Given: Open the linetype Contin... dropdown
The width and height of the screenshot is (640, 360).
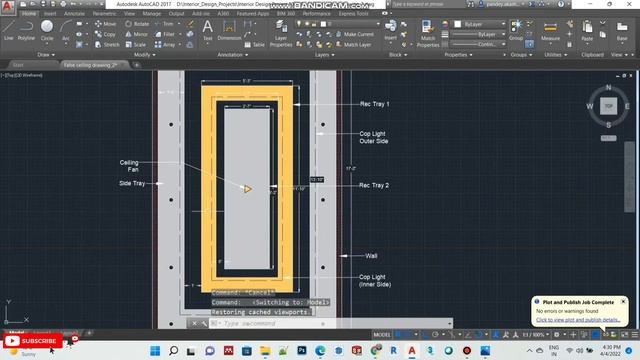Looking at the screenshot, I should coord(480,44).
